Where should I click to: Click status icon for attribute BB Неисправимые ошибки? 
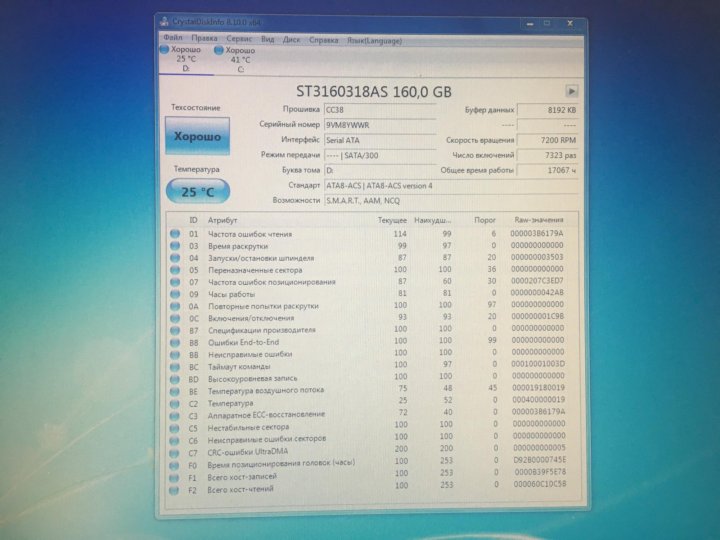[x=175, y=354]
